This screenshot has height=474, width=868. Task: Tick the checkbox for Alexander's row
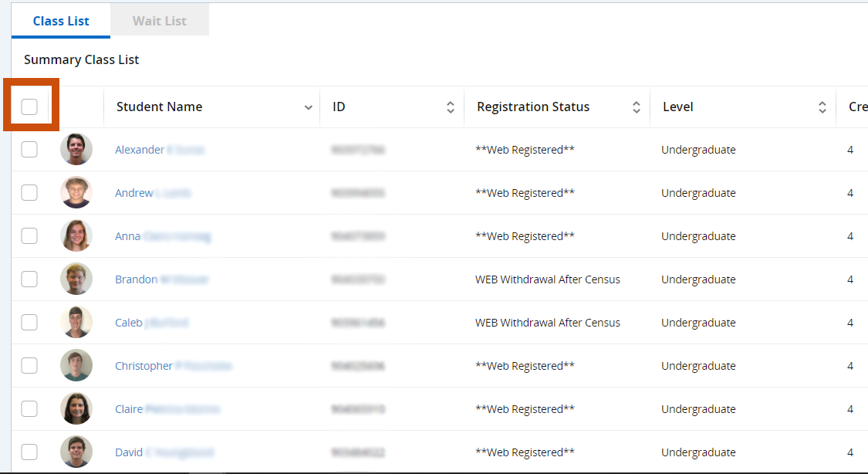[x=29, y=150]
